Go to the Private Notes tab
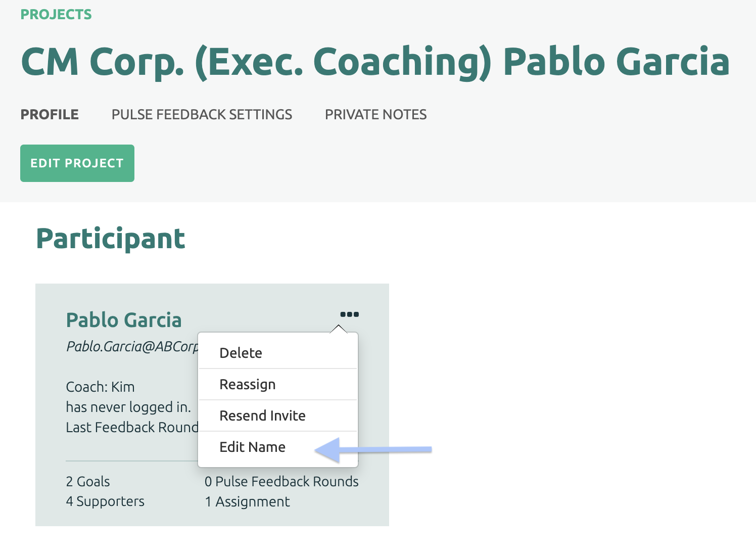 [x=375, y=115]
